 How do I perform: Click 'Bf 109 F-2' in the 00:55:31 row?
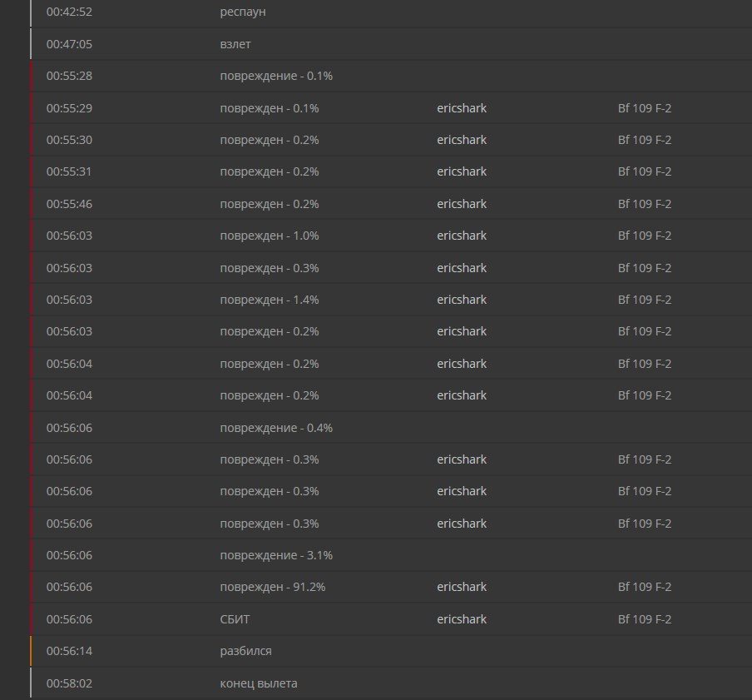click(x=645, y=171)
